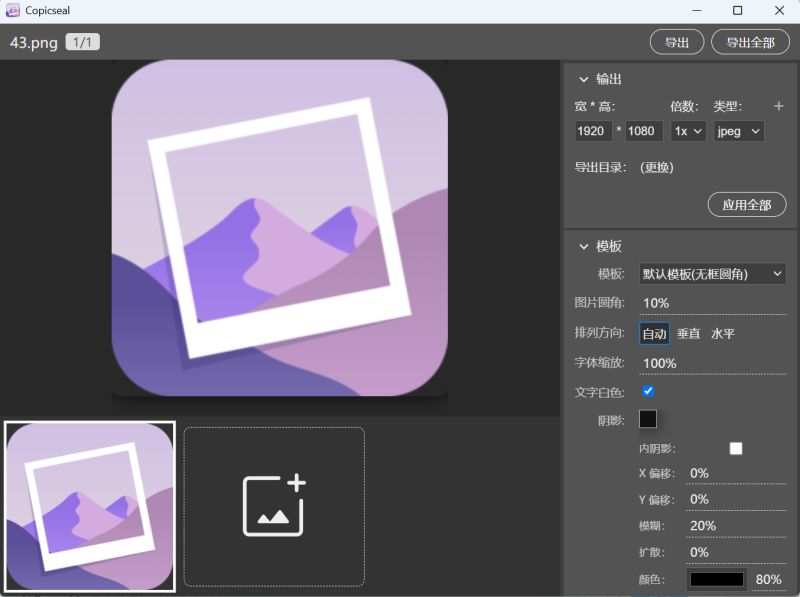Screen dimensions: 800x597
Task: Open the 默认模板(无框圆角) template dropdown
Action: point(712,274)
